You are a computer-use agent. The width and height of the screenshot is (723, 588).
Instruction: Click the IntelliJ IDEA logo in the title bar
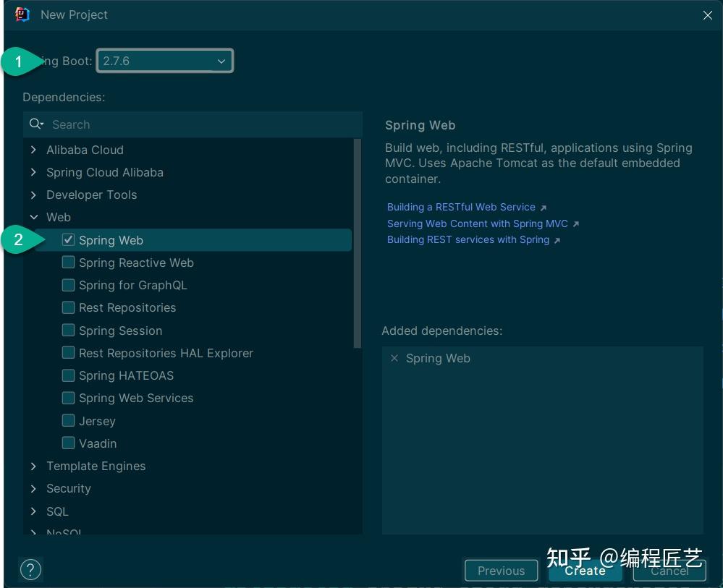pos(22,14)
